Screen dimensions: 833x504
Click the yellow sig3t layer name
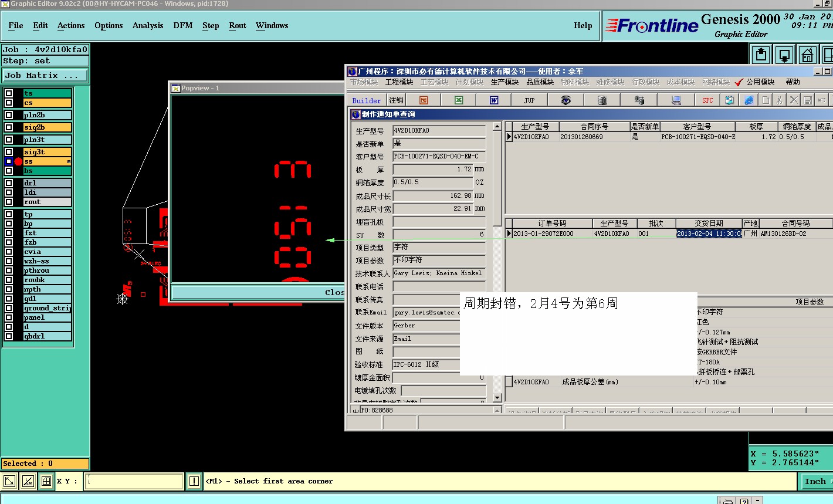(48, 152)
